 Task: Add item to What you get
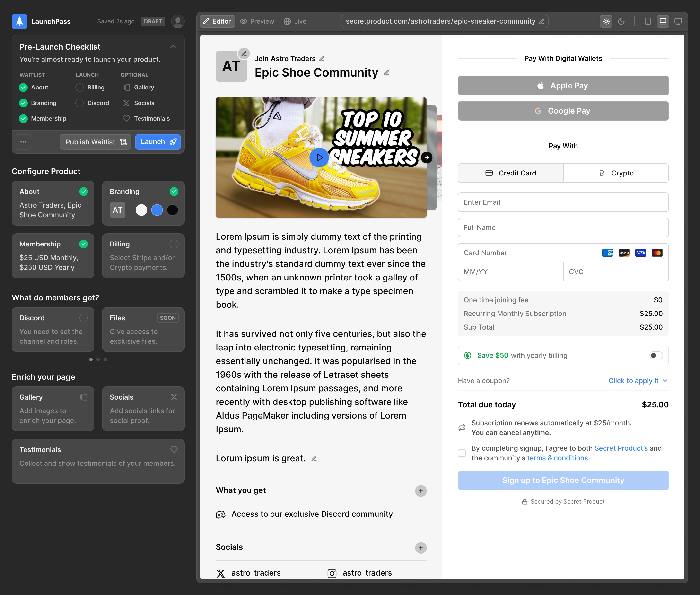(x=421, y=491)
